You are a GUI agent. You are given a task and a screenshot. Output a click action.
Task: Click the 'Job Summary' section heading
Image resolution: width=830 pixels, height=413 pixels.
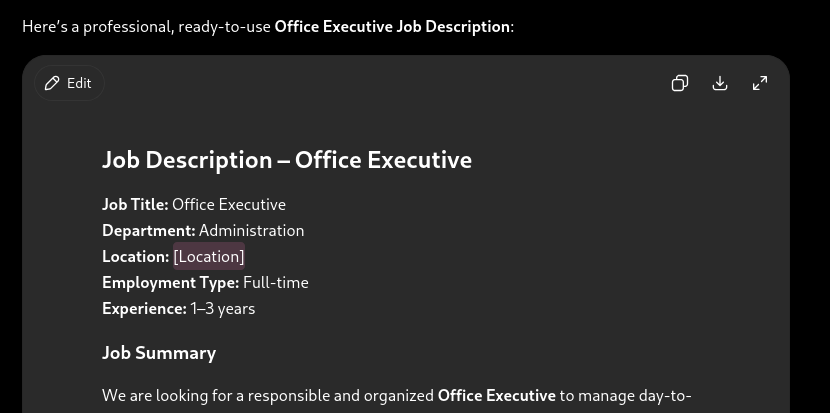pos(159,353)
